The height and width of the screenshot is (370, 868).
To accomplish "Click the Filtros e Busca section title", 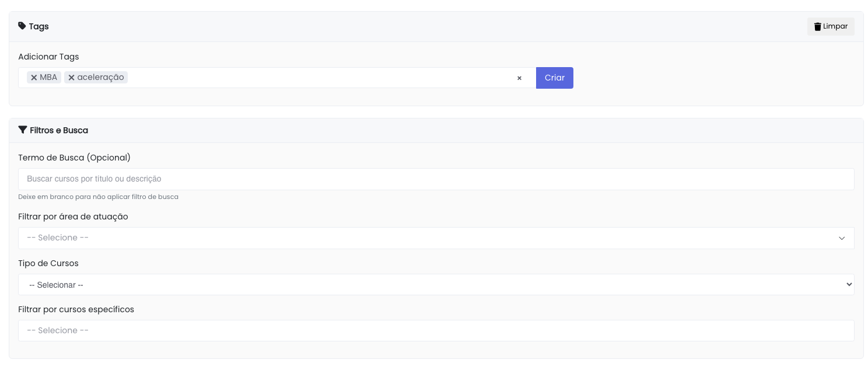I will (x=59, y=130).
